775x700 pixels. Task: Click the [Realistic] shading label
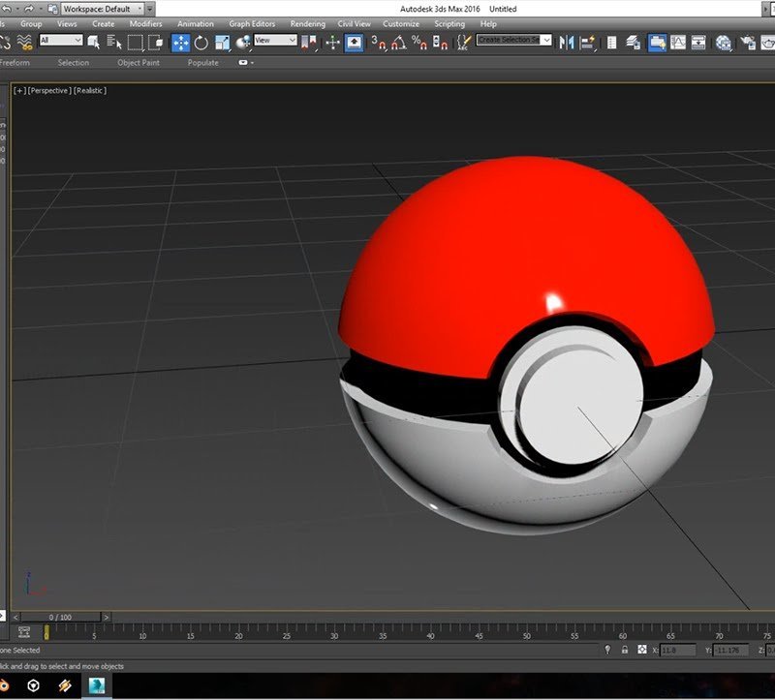pos(90,90)
